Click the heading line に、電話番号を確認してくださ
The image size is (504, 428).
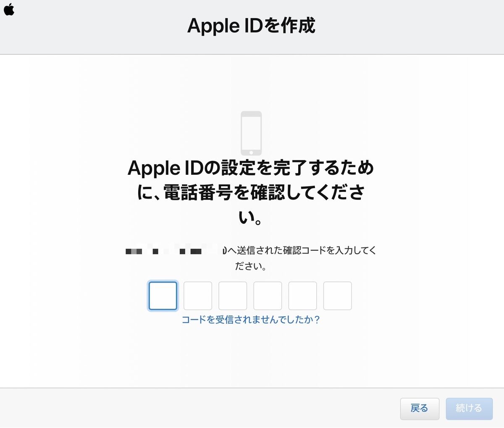251,192
